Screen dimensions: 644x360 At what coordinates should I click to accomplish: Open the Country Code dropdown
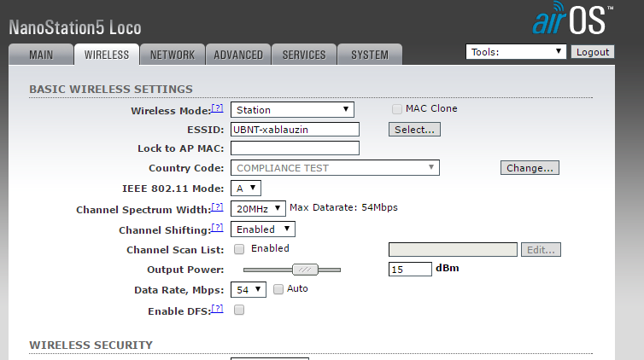(x=335, y=168)
